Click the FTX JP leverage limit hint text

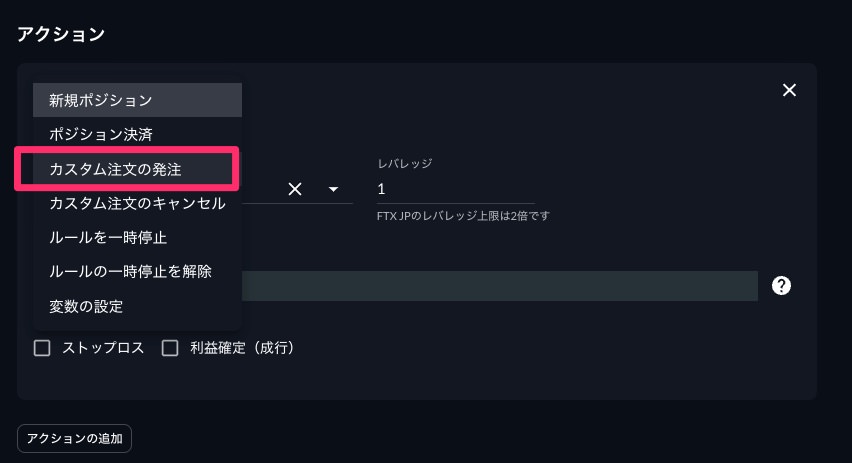pyautogui.click(x=463, y=216)
